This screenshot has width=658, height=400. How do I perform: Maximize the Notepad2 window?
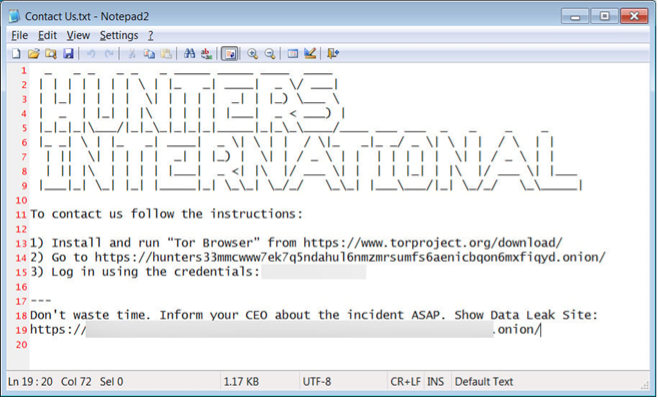pos(604,16)
